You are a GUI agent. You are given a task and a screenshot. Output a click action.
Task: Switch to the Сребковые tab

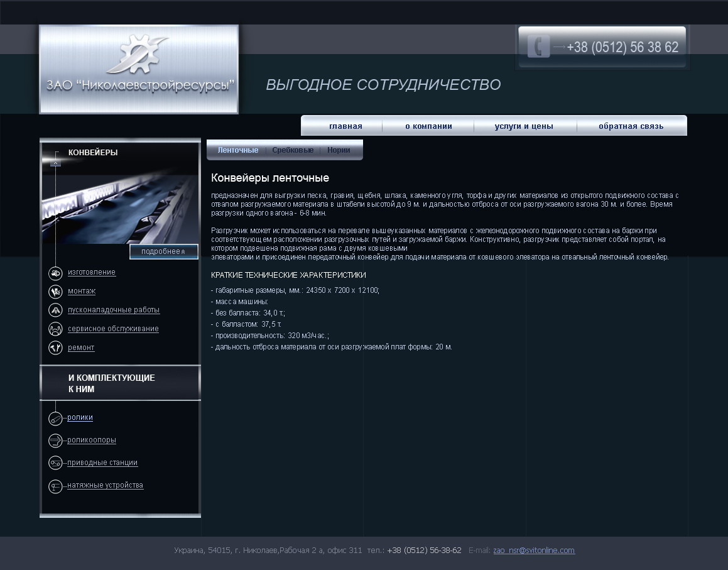[x=293, y=150]
